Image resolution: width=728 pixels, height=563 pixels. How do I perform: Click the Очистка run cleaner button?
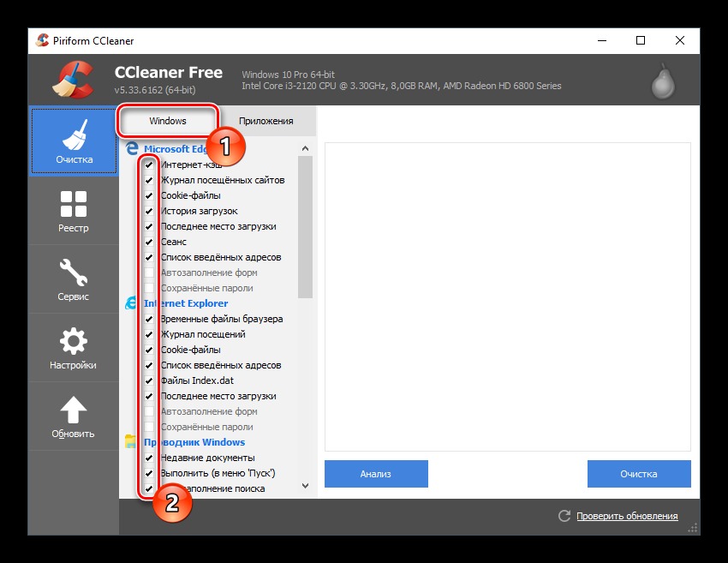639,474
